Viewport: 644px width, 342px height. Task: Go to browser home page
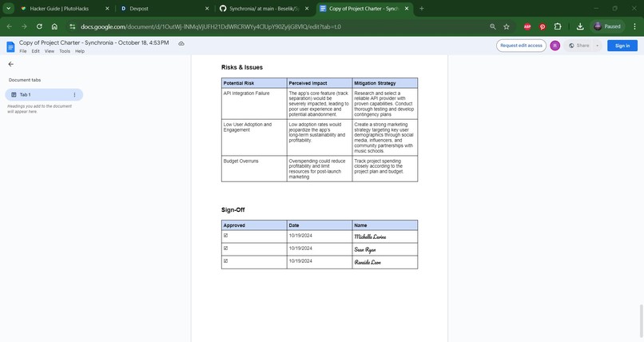pos(54,26)
